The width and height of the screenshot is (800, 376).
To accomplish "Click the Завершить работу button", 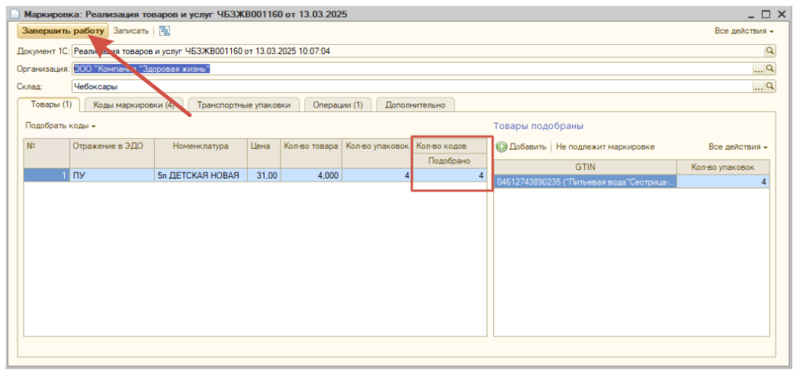I will 63,31.
